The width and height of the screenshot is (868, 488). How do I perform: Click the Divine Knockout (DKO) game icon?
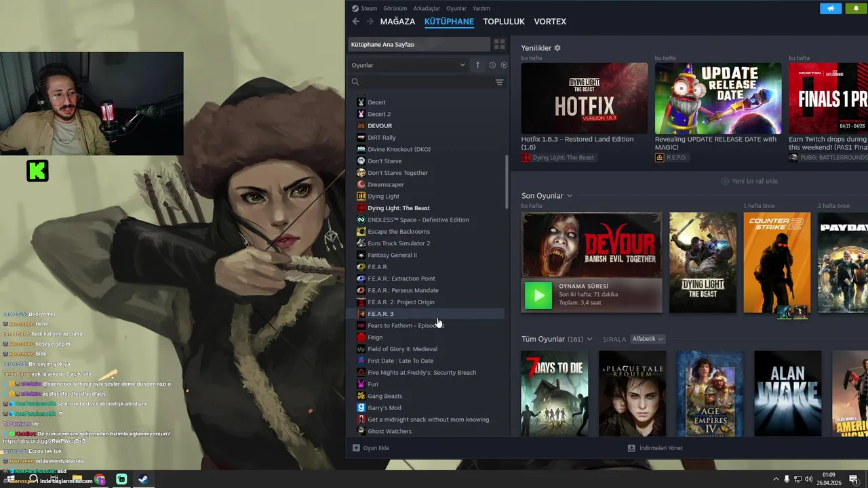pos(361,149)
